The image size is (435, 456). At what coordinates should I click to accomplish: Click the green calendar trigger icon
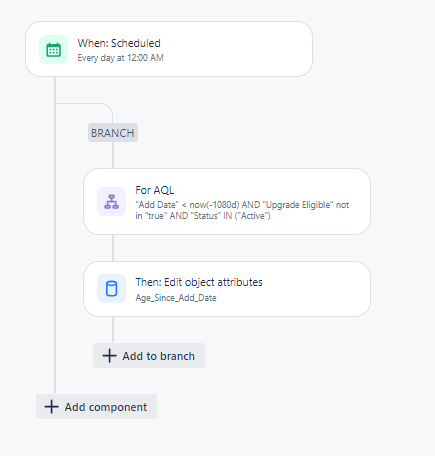tap(53, 50)
